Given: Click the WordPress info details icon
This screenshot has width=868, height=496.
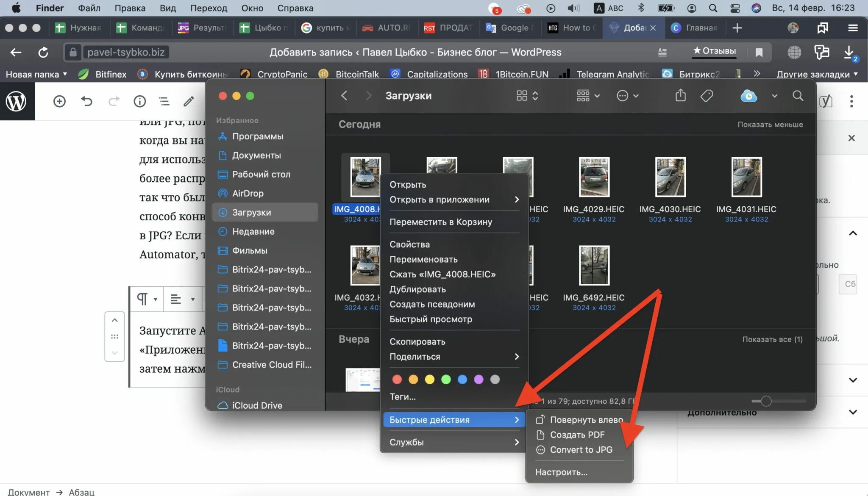Looking at the screenshot, I should [139, 101].
